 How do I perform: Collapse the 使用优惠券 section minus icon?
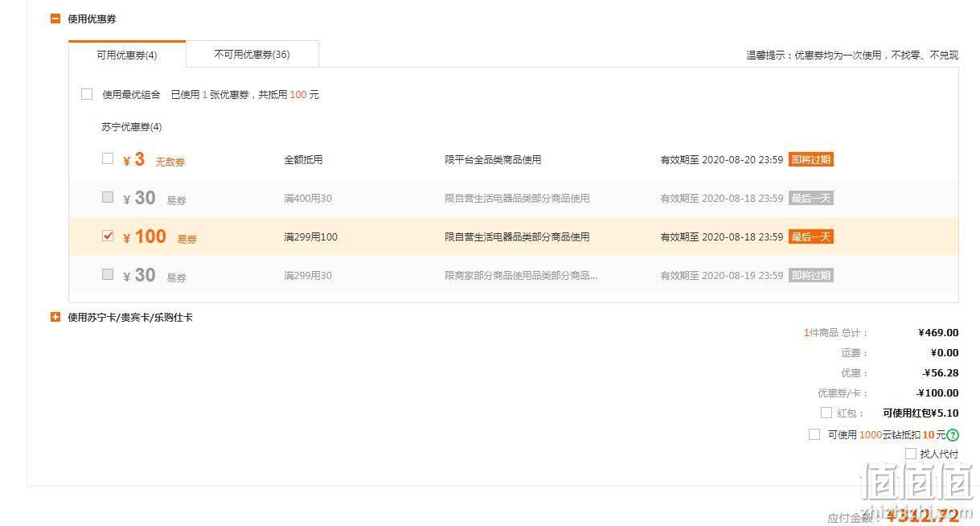[55, 18]
